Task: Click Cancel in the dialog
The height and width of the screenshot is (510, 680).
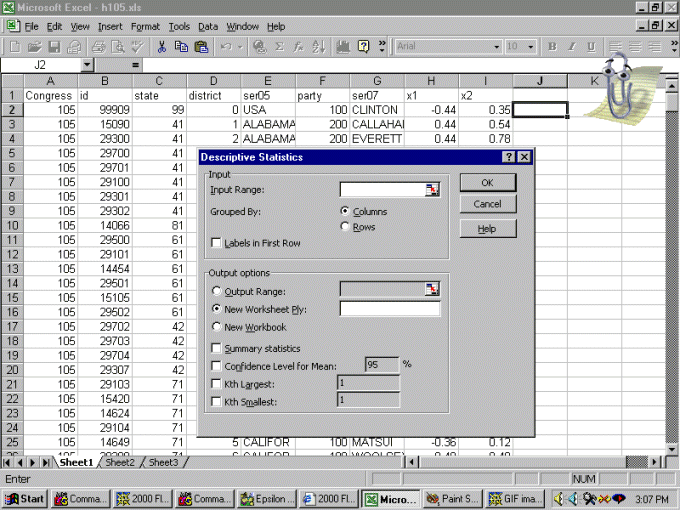Action: click(x=487, y=204)
